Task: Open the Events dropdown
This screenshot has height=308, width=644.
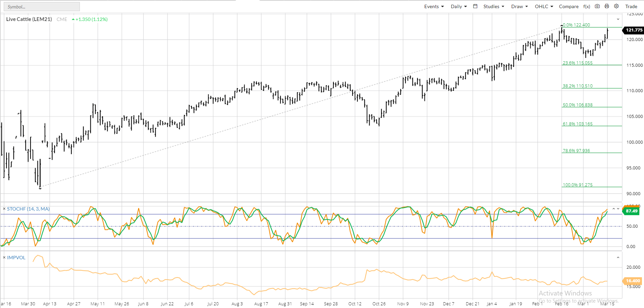Action: (x=434, y=6)
